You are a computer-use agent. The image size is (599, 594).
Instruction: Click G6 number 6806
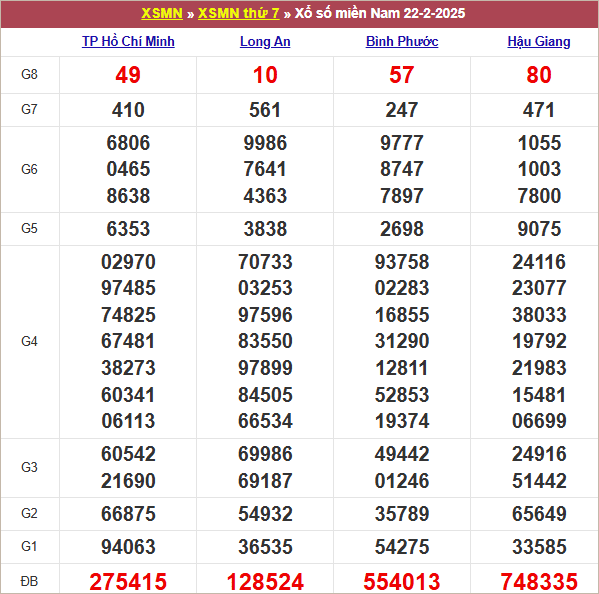coord(128,143)
